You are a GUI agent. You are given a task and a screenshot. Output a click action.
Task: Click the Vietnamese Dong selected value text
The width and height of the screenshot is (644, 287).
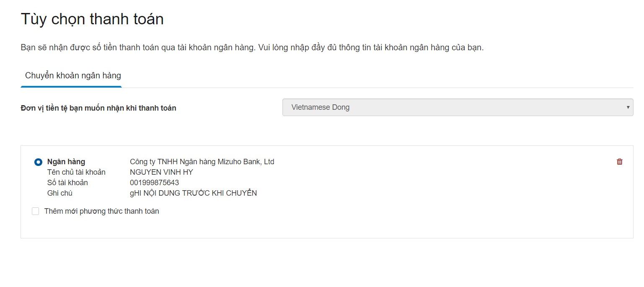tap(321, 107)
